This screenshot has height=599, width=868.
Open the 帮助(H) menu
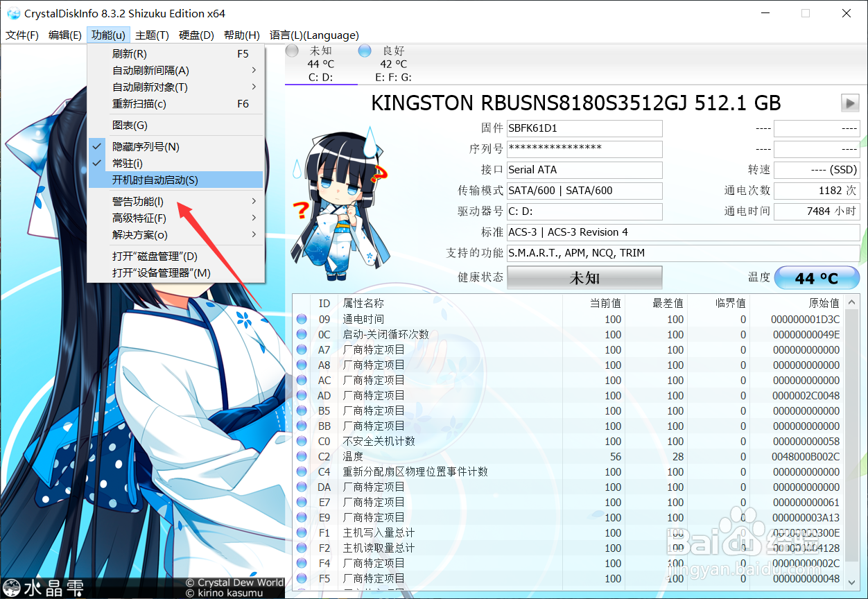point(242,35)
